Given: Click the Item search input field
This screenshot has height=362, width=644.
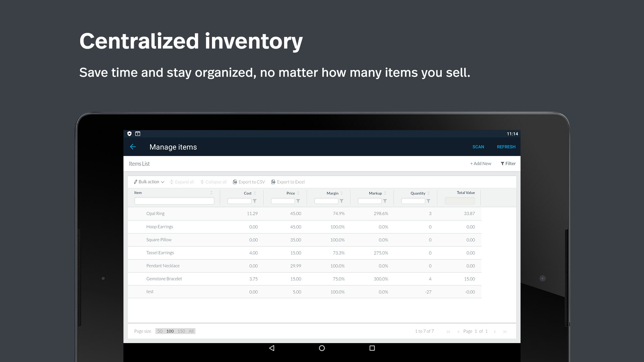Looking at the screenshot, I should tap(174, 201).
